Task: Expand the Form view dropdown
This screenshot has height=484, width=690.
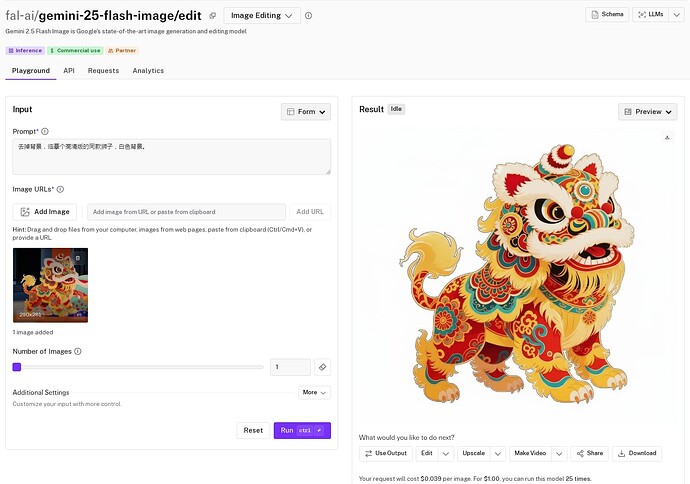Action: 306,112
